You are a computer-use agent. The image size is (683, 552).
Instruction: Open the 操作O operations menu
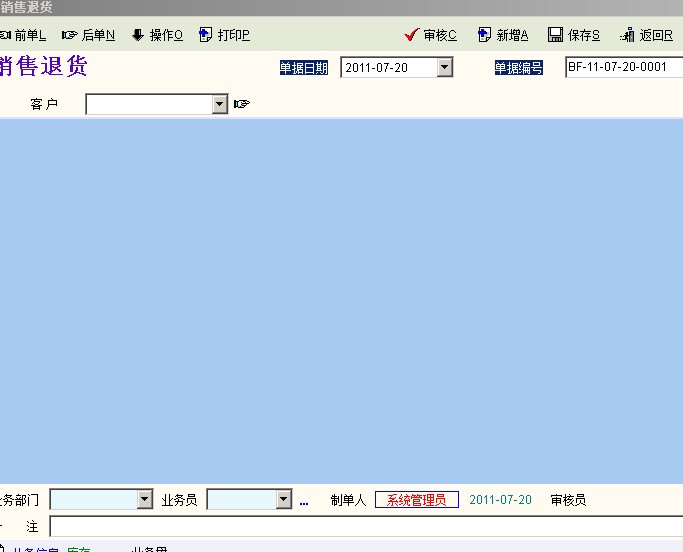(x=157, y=35)
